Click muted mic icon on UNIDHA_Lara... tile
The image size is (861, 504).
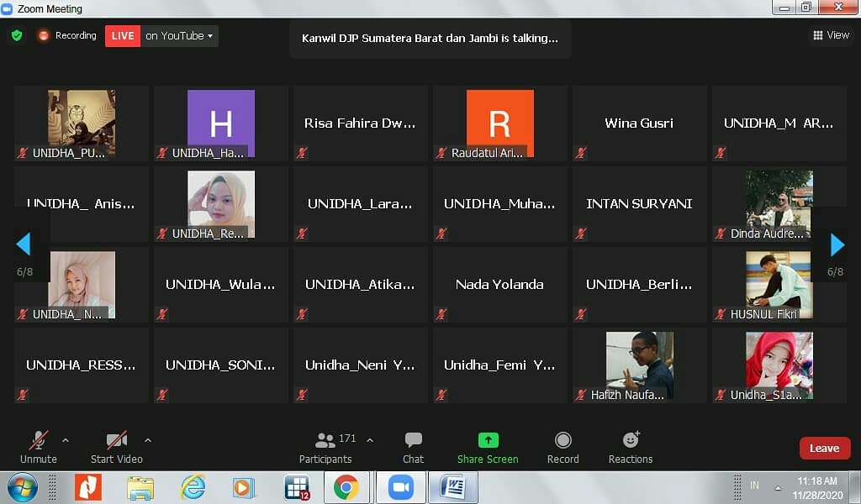(x=302, y=234)
